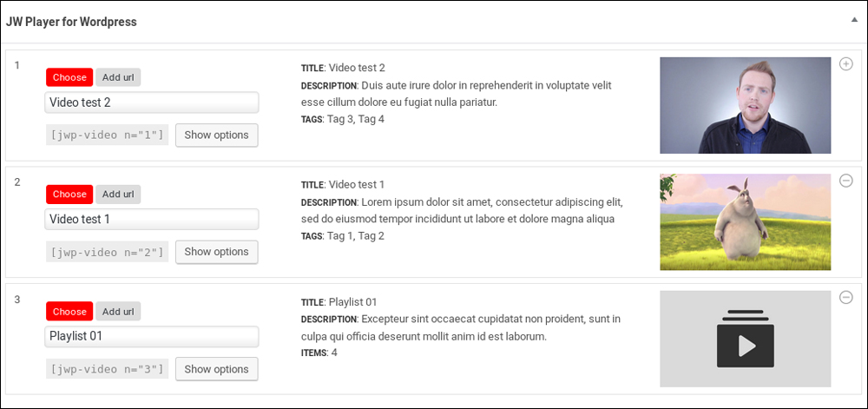Click Choose button for row 1
The height and width of the screenshot is (409, 868).
coord(69,77)
